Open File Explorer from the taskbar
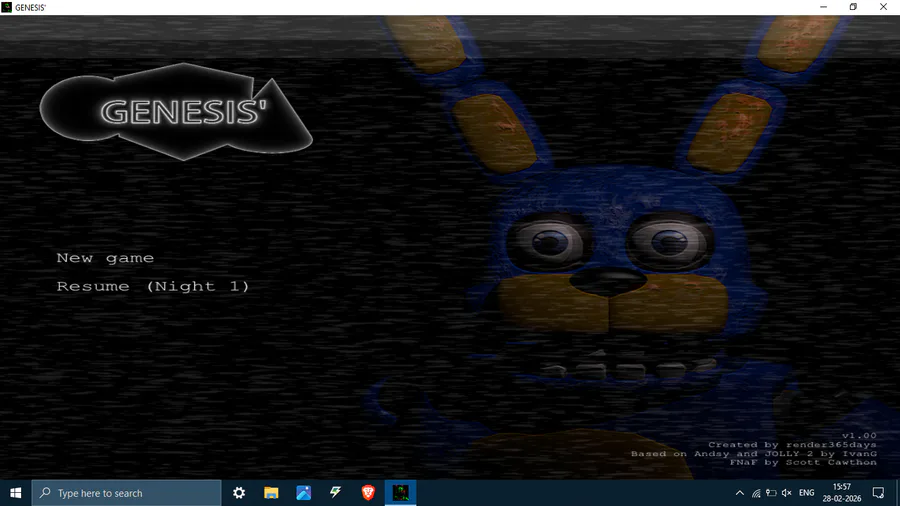900x506 pixels. point(271,493)
